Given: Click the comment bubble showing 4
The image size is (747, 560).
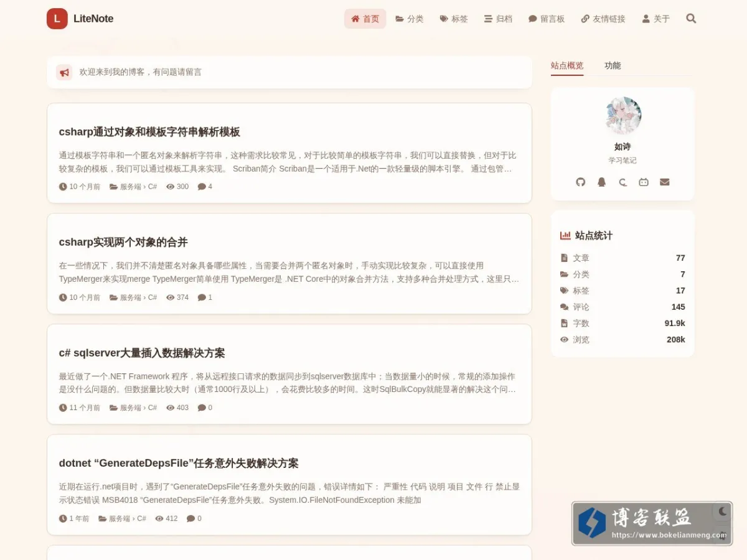Looking at the screenshot, I should [205, 187].
